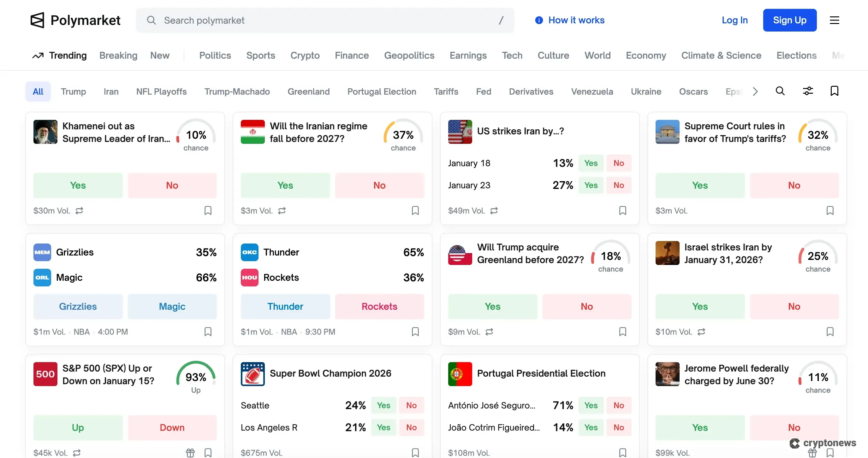
Task: Click the gift icon on S&P 500 card
Action: [x=190, y=453]
